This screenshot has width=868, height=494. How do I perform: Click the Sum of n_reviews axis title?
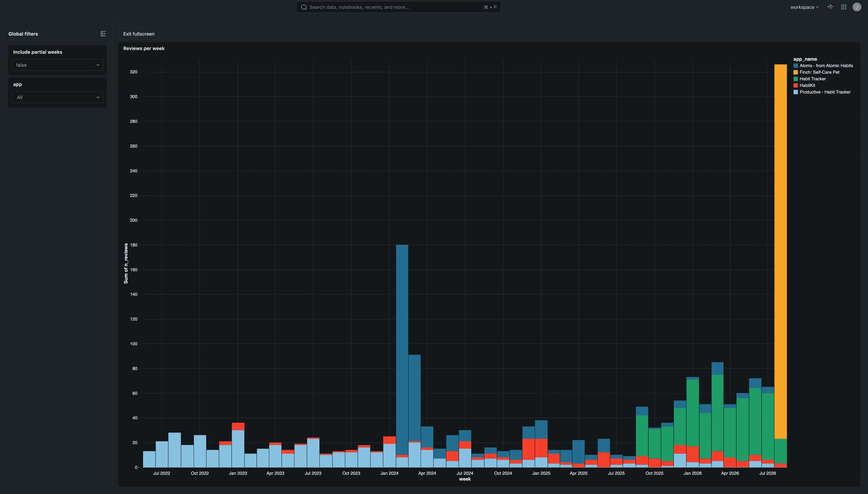[126, 263]
